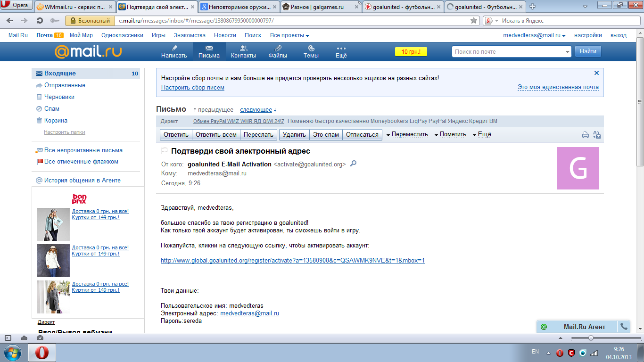Click Написать compose icon

pyautogui.click(x=174, y=52)
